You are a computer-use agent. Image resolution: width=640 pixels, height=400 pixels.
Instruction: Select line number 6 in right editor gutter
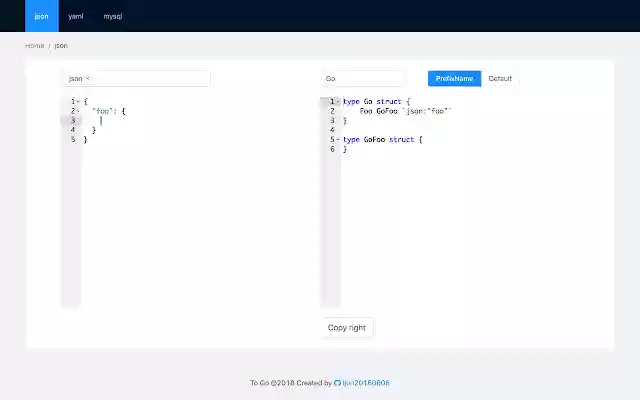(x=332, y=149)
